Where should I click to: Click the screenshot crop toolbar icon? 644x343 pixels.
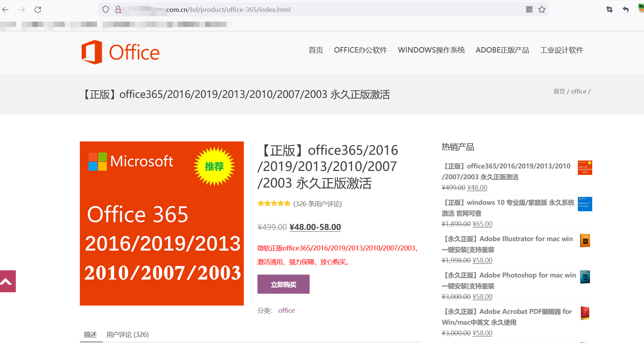point(609,10)
